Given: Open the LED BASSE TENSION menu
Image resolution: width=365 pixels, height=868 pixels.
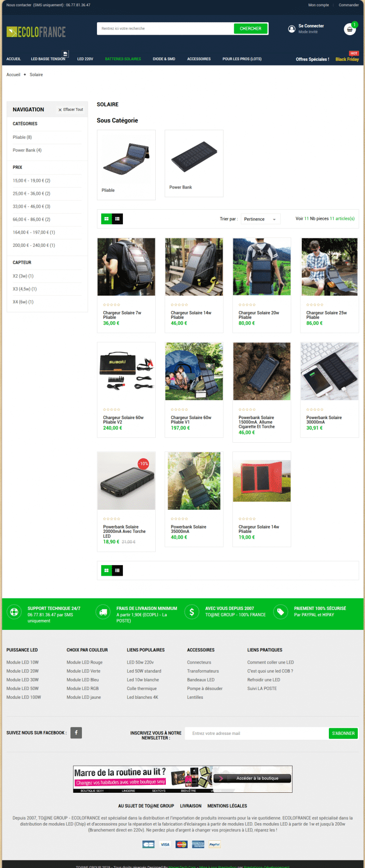Looking at the screenshot, I should pyautogui.click(x=48, y=59).
